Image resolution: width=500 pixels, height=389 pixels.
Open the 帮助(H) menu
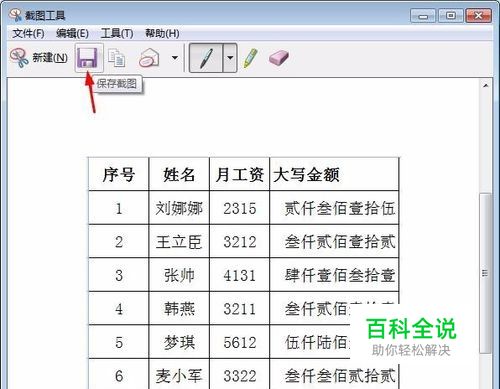(x=162, y=33)
